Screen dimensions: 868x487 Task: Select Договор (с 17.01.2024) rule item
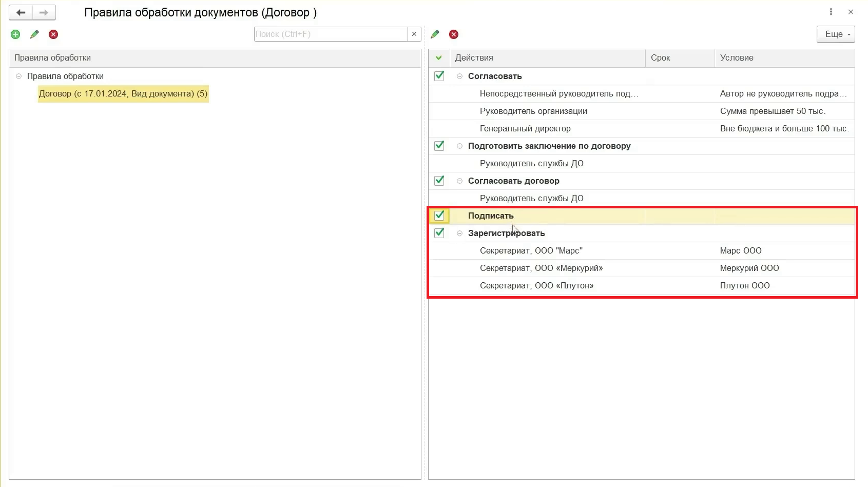click(123, 93)
